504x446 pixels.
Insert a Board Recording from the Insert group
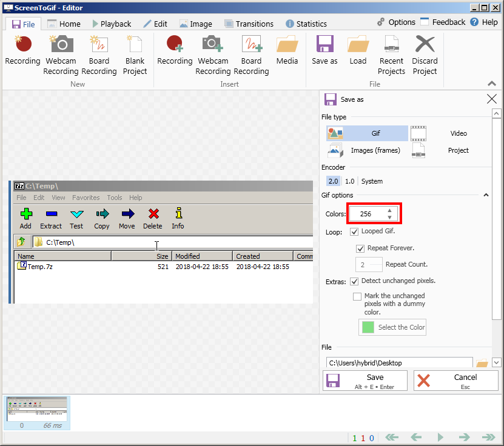(x=251, y=55)
